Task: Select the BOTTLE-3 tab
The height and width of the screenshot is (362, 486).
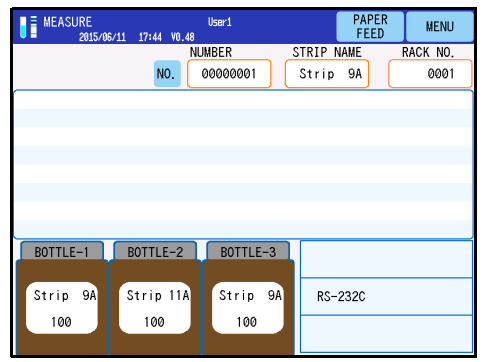Action: pyautogui.click(x=248, y=252)
